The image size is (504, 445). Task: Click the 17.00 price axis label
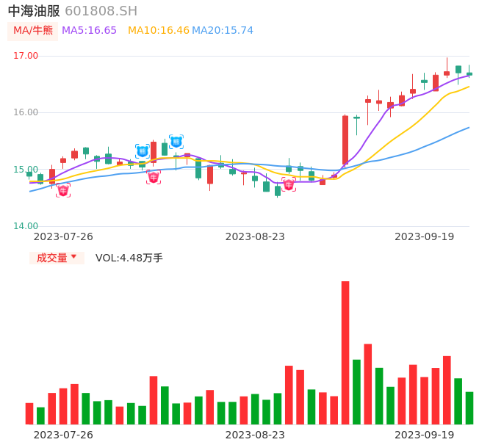pyautogui.click(x=26, y=56)
